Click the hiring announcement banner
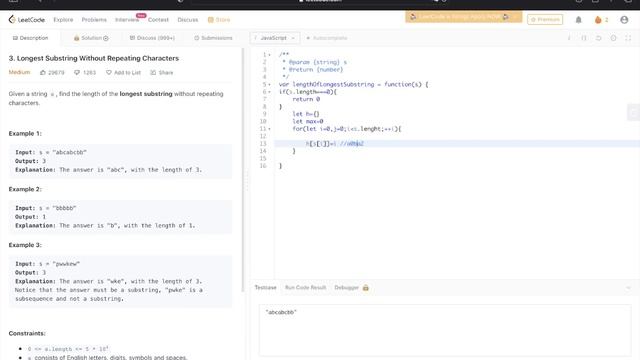The width and height of the screenshot is (640, 360). [x=464, y=17]
